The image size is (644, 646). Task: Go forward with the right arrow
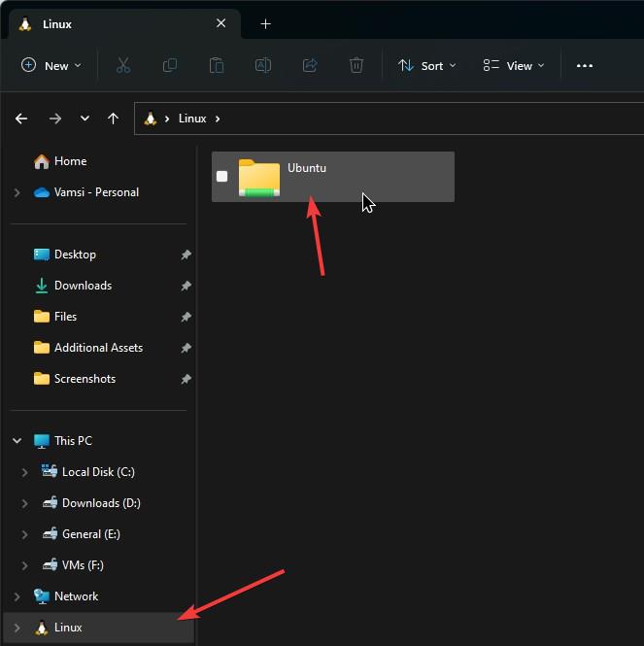tap(54, 119)
